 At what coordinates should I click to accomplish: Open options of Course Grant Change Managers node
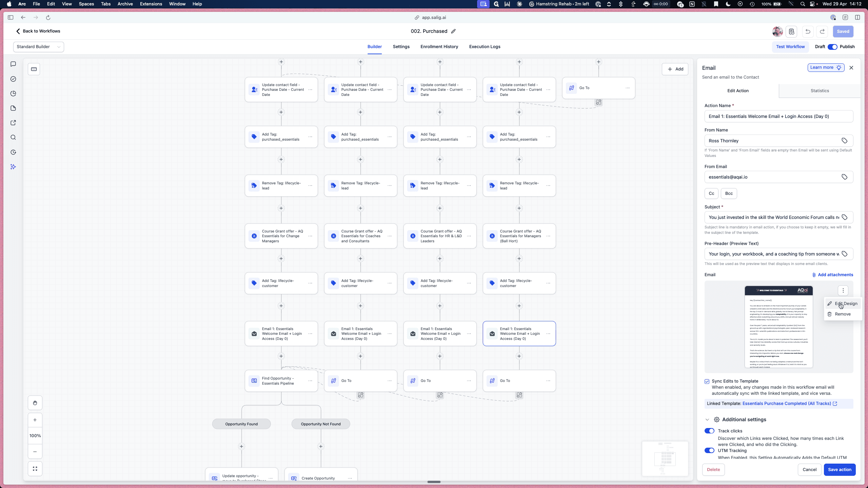click(310, 236)
